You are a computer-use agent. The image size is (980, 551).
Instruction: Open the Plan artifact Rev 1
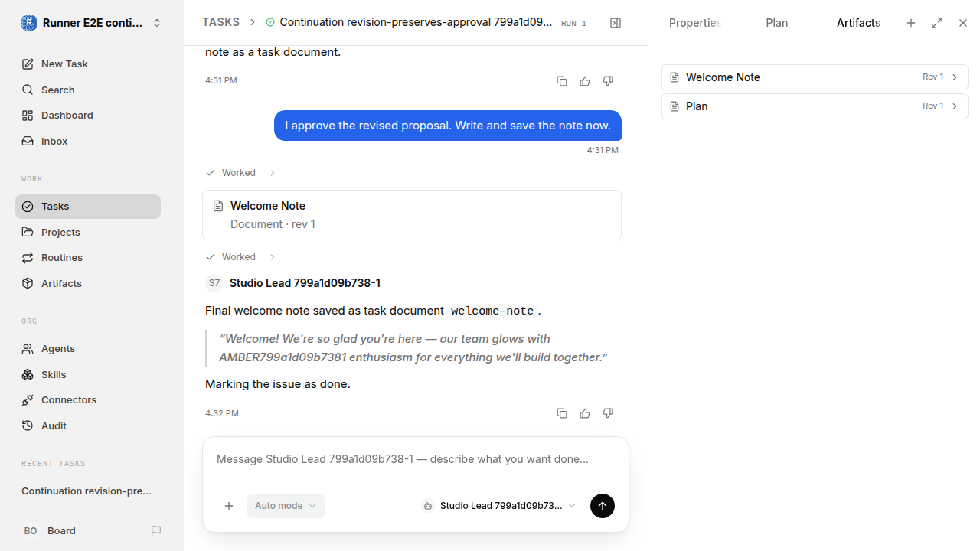pyautogui.click(x=815, y=106)
